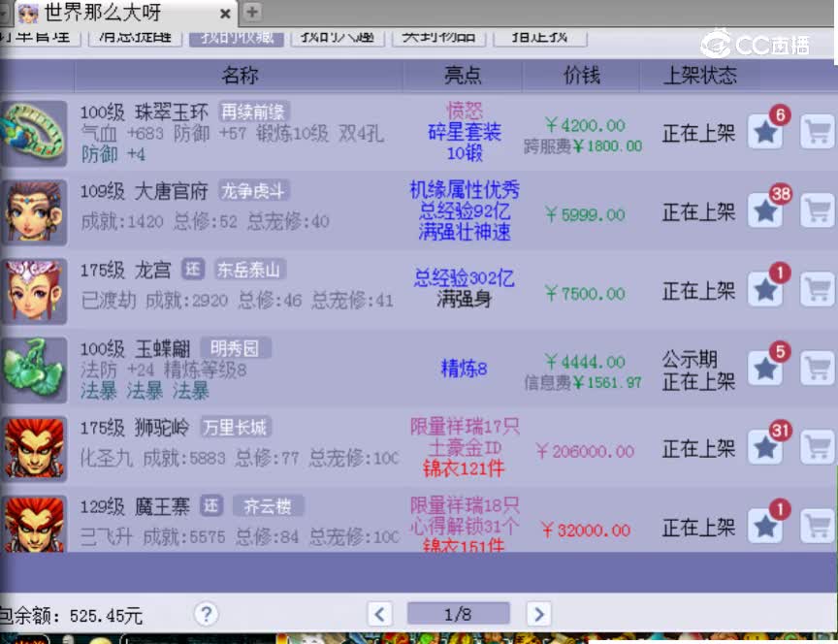Open the 狮驼岭 character portrait

click(34, 449)
